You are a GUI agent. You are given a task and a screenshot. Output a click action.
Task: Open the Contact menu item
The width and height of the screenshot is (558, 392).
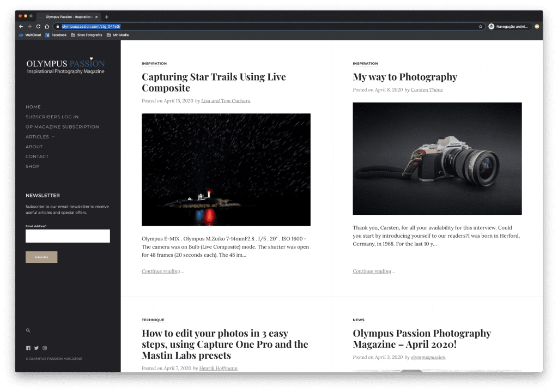[37, 156]
